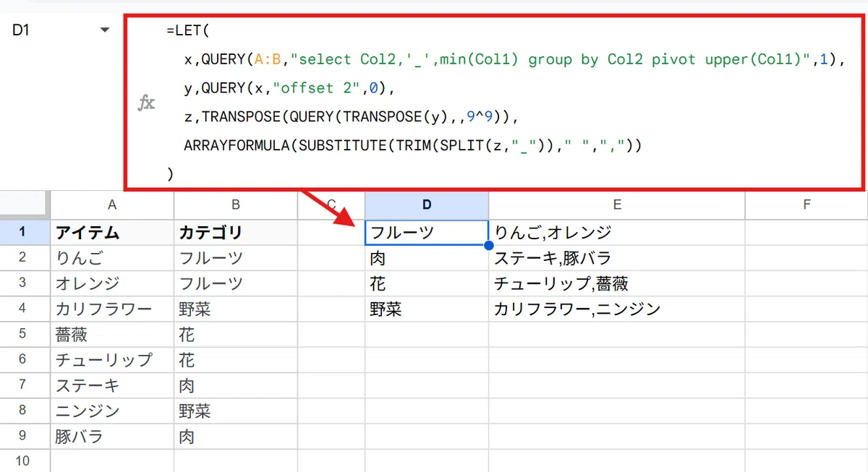
Task: Select empty cell D5
Action: (427, 335)
